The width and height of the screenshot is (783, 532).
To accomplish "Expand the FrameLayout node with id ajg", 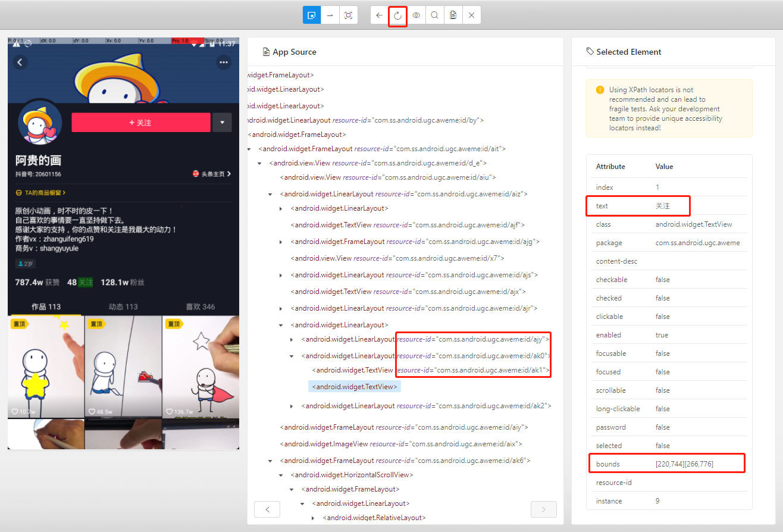I will click(x=281, y=242).
